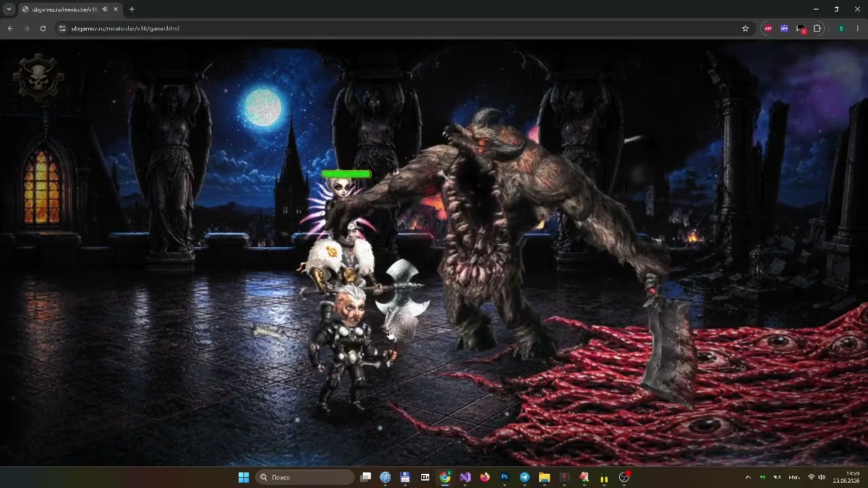Open Firefox from the taskbar
This screenshot has height=488, width=868.
coord(485,477)
